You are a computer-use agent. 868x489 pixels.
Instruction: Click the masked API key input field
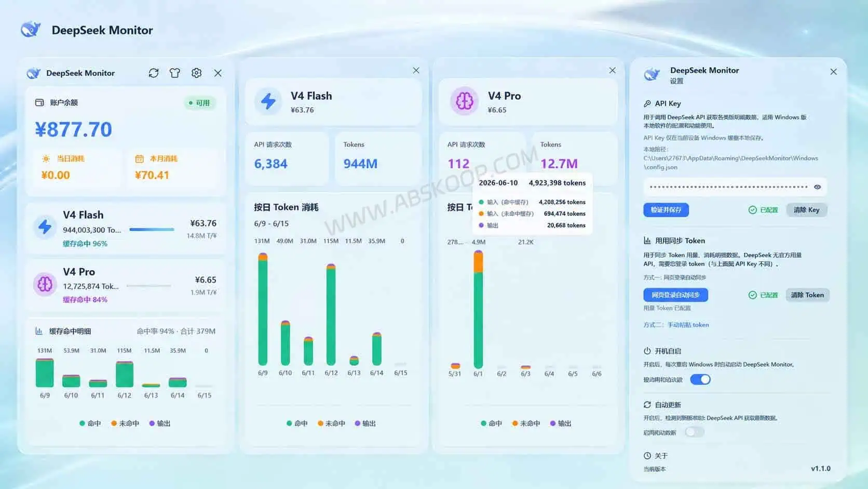[735, 187]
